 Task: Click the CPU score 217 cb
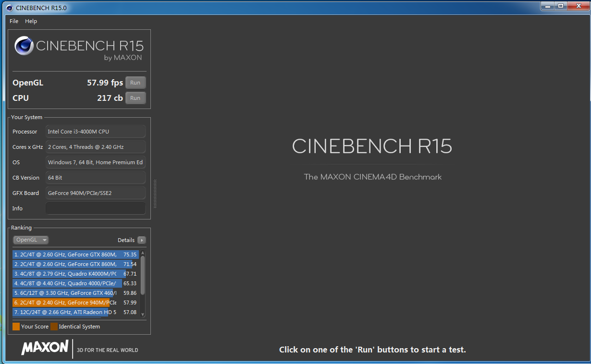tap(110, 98)
